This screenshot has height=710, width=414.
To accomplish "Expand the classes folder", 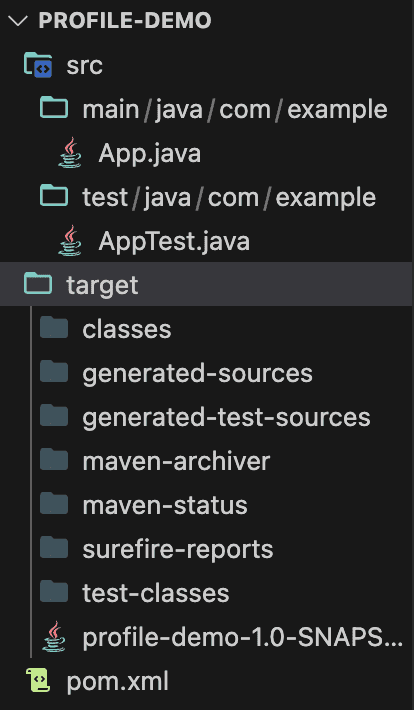I will click(x=127, y=329).
